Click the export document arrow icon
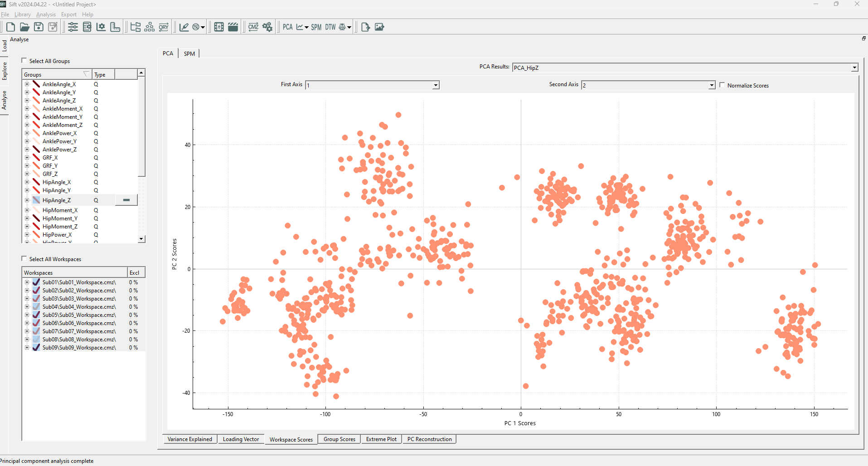This screenshot has height=466, width=868. pos(365,27)
